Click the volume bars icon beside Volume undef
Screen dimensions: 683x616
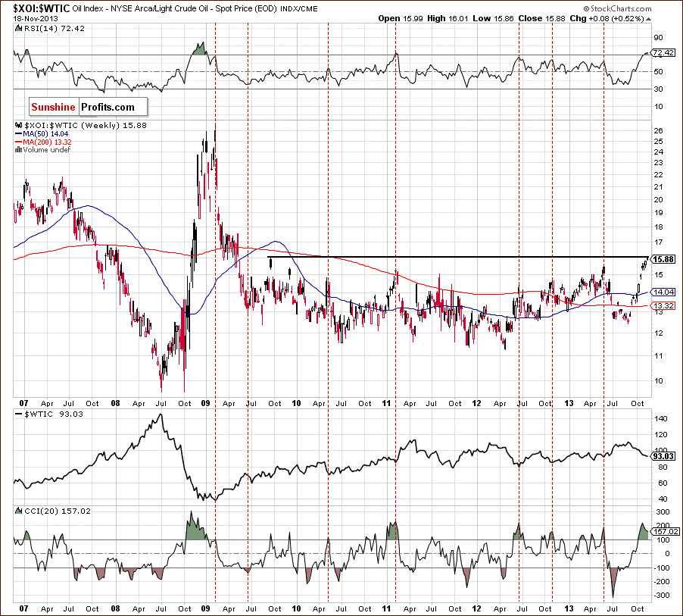coord(18,149)
